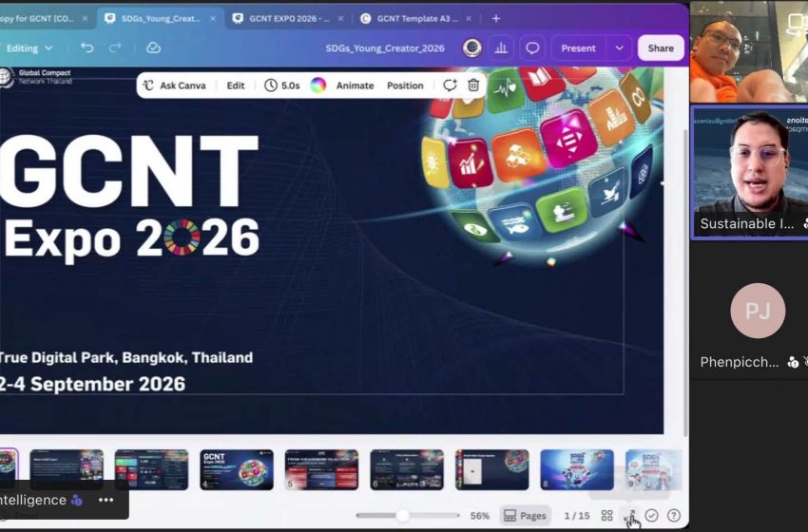Click the zoom slider handle
808x532 pixels.
pos(402,515)
